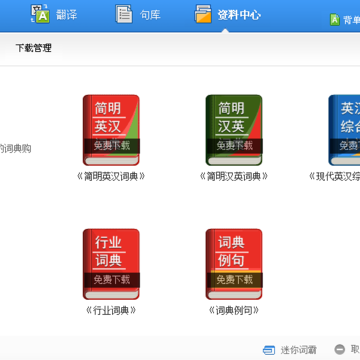Select the 词典例句 red book icon
Image resolution: width=360 pixels, height=360 pixels.
click(234, 264)
